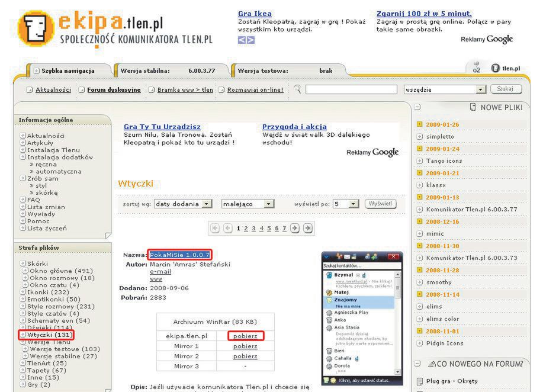Click arrow icon beside Pidgin Icons
The height and width of the screenshot is (392, 543).
coord(420,343)
